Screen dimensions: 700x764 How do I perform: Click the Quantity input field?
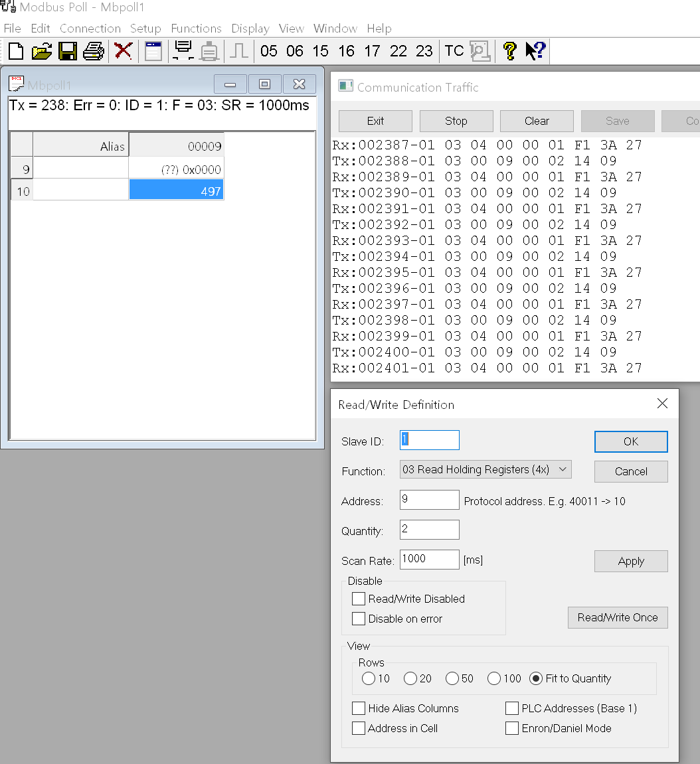tap(430, 530)
